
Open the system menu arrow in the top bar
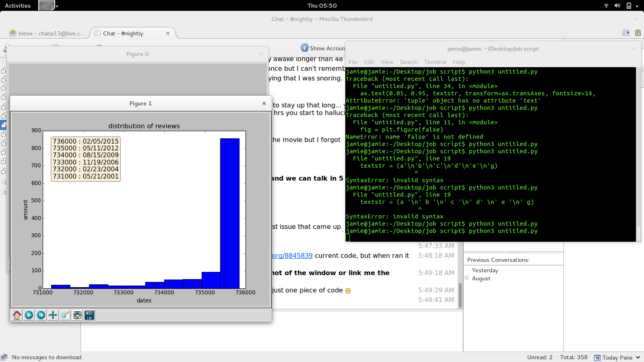click(x=637, y=6)
